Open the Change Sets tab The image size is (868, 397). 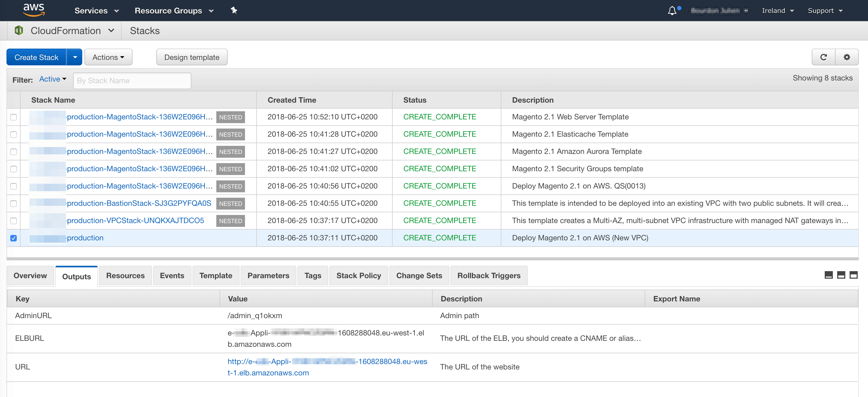(x=419, y=275)
